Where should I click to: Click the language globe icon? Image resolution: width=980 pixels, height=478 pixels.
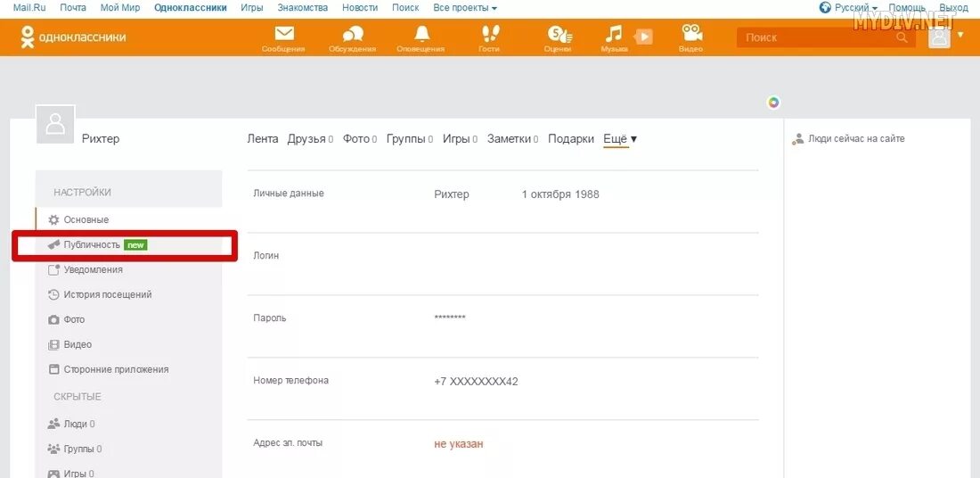point(825,7)
